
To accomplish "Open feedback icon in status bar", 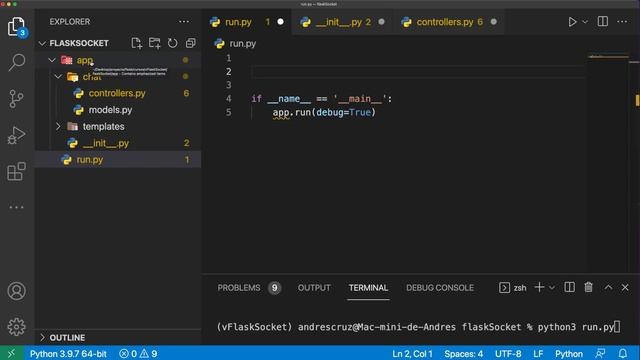I will pyautogui.click(x=600, y=353).
